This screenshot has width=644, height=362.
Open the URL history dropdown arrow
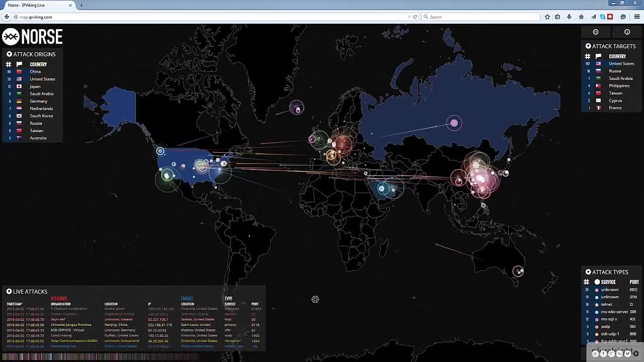(410, 17)
